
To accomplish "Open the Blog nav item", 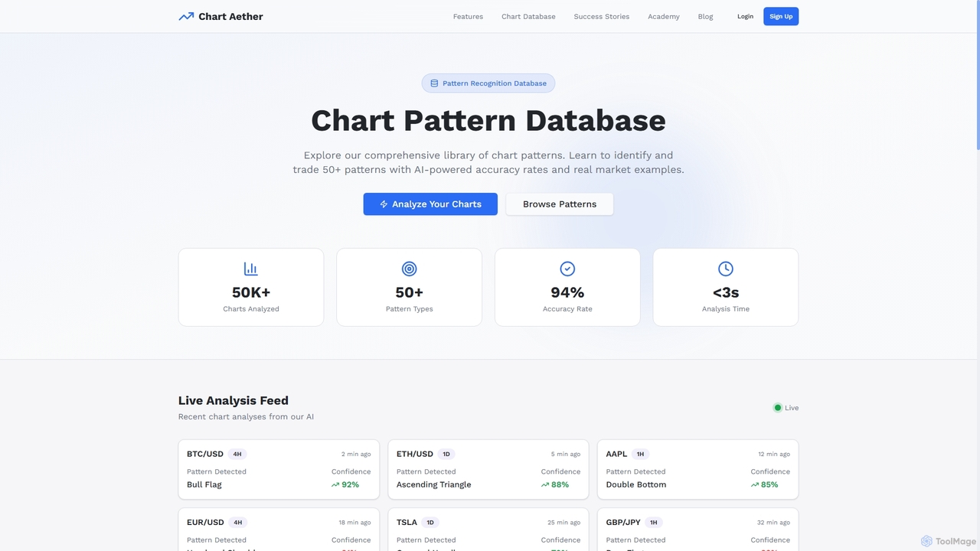I will tap(705, 16).
